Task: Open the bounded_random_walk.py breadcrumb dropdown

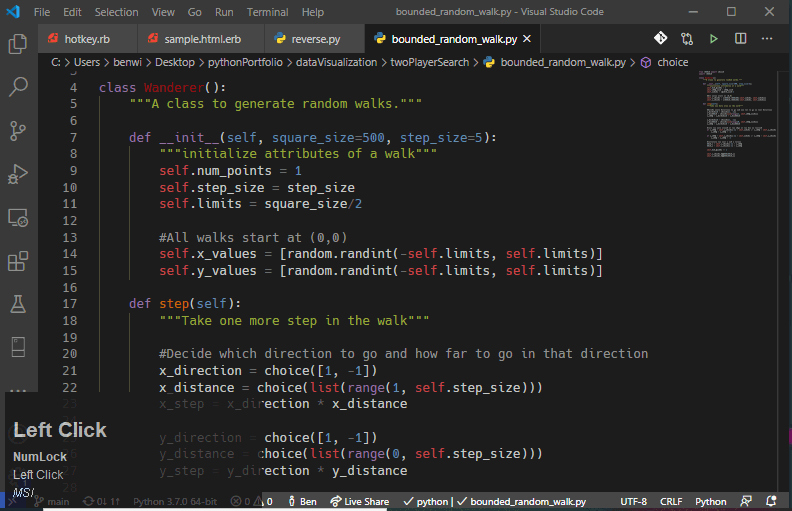Action: pyautogui.click(x=563, y=62)
